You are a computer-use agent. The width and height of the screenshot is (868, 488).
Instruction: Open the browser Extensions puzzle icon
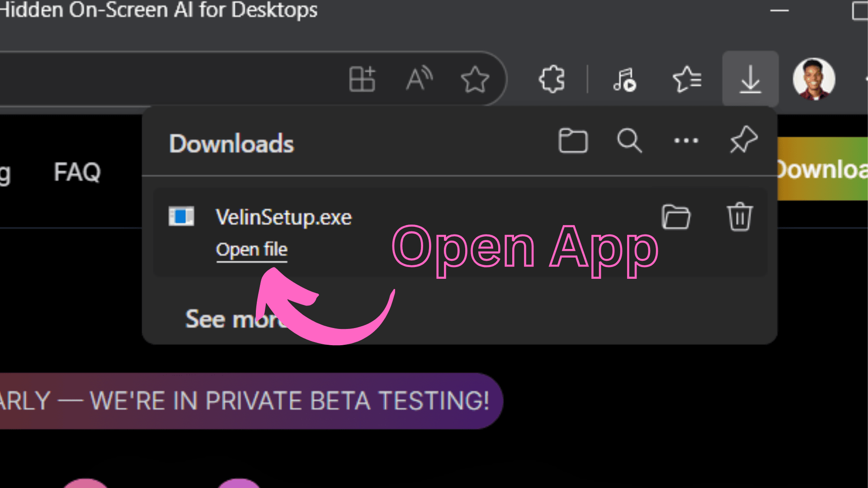click(x=552, y=79)
